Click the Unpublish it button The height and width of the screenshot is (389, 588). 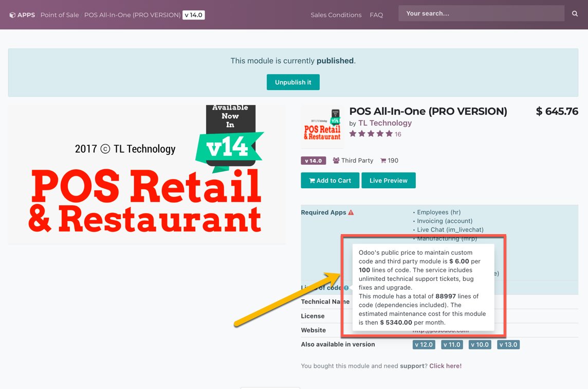[x=293, y=82]
